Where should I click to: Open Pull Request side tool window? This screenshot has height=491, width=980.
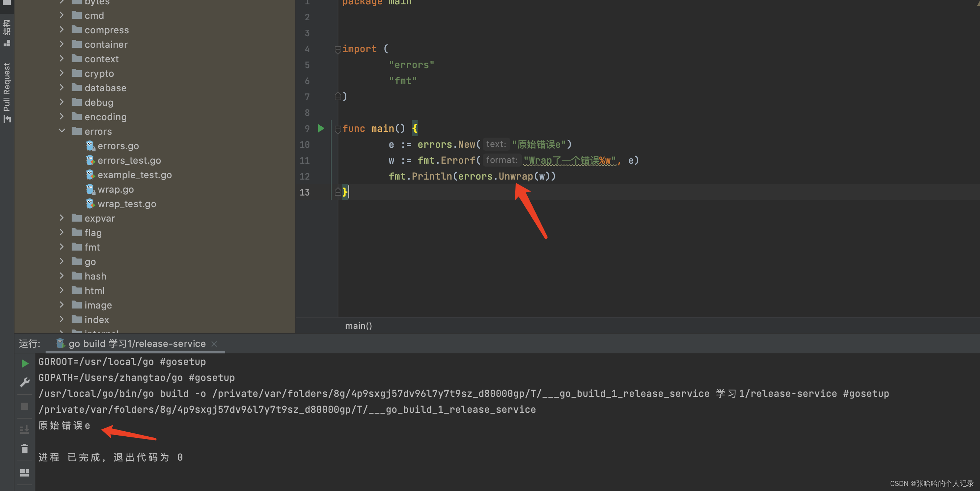coord(7,92)
